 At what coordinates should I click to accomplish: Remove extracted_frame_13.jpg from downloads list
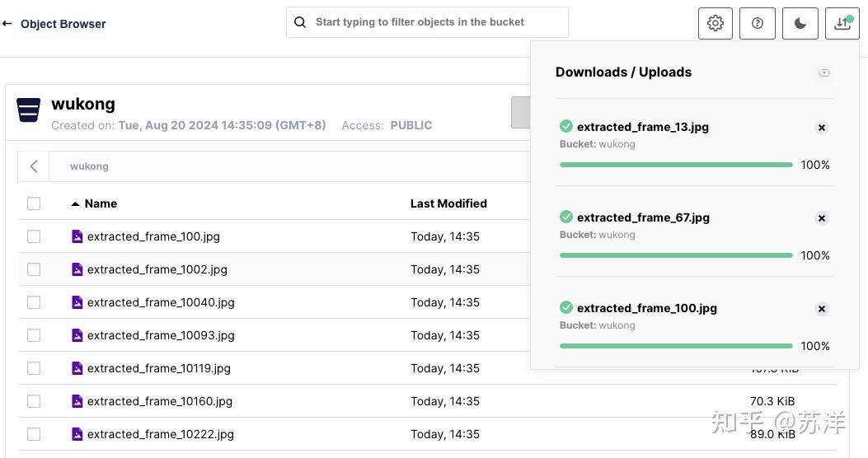coord(821,128)
